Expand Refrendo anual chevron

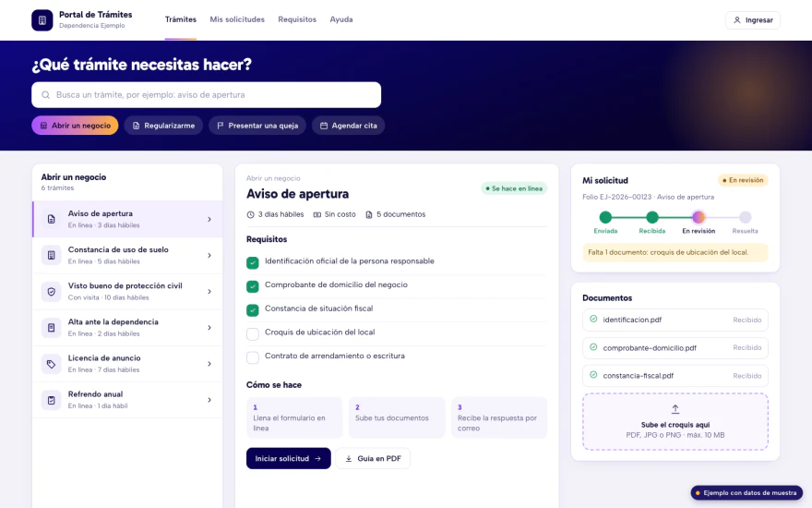coord(209,400)
